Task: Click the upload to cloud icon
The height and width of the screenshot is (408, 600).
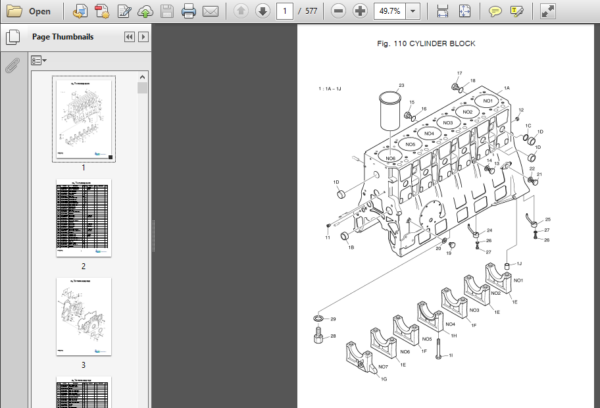Action: click(x=145, y=11)
